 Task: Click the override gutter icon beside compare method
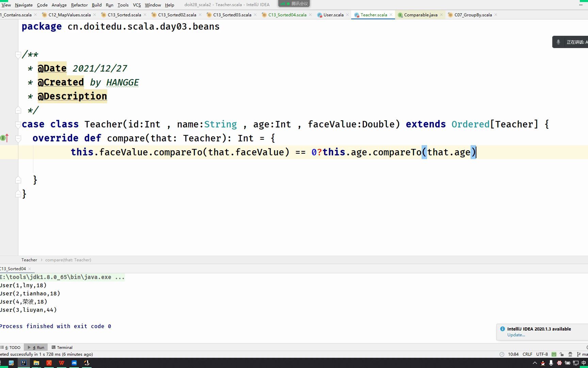coord(4,138)
